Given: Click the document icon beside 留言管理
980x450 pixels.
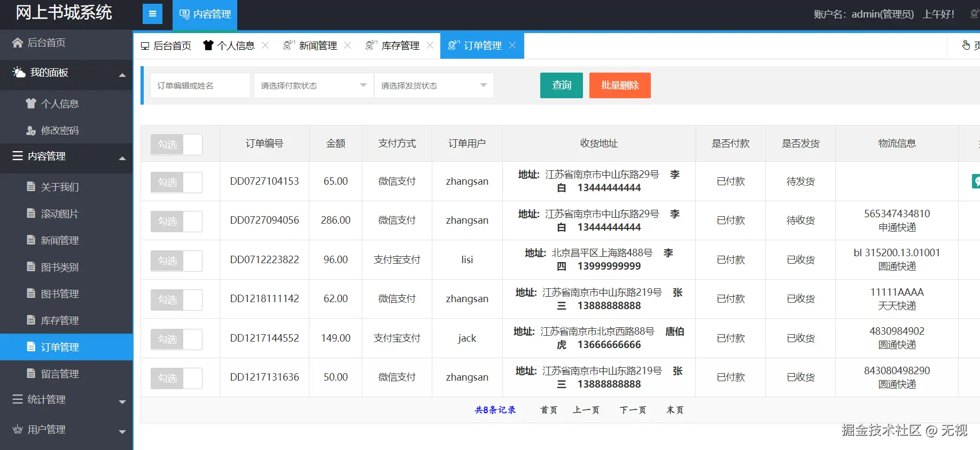Looking at the screenshot, I should [x=31, y=374].
